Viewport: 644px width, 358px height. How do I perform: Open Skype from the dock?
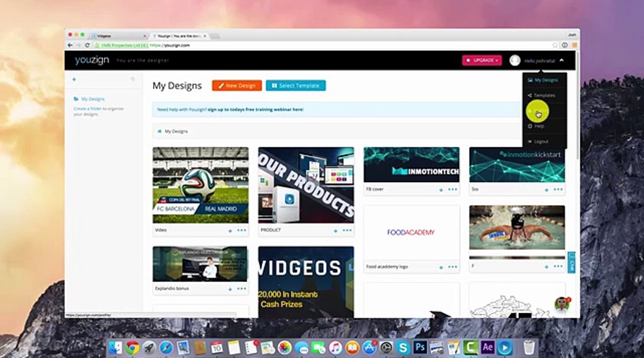pyautogui.click(x=403, y=347)
